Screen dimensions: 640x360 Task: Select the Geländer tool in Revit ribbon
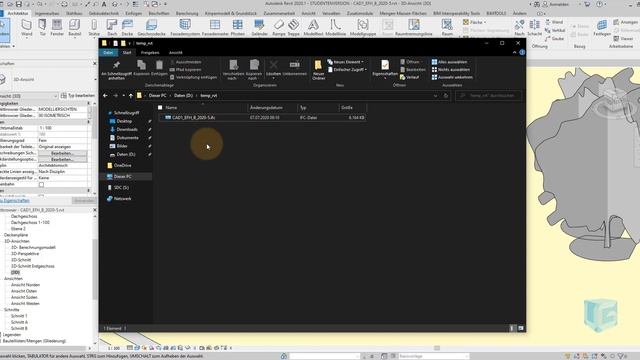coord(259,28)
